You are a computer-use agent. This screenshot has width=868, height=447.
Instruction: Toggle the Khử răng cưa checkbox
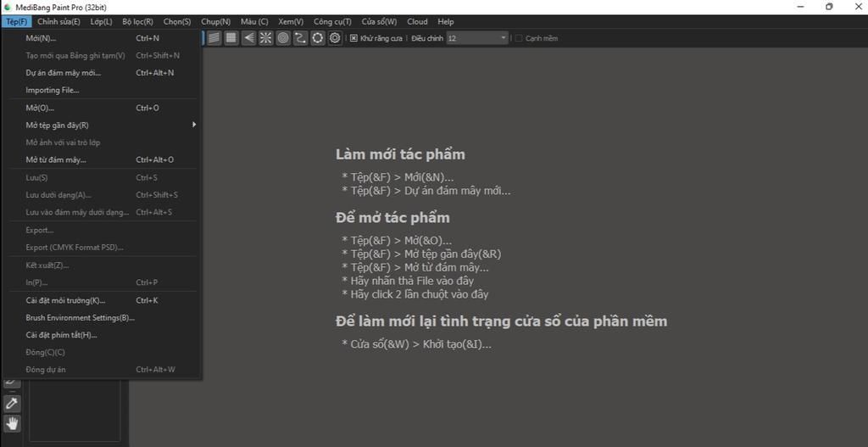click(x=353, y=38)
